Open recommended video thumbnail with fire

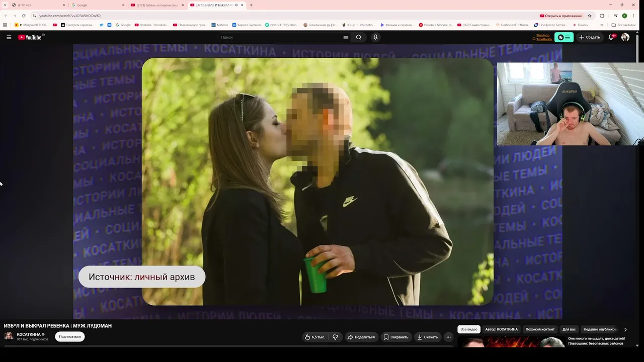(x=511, y=342)
